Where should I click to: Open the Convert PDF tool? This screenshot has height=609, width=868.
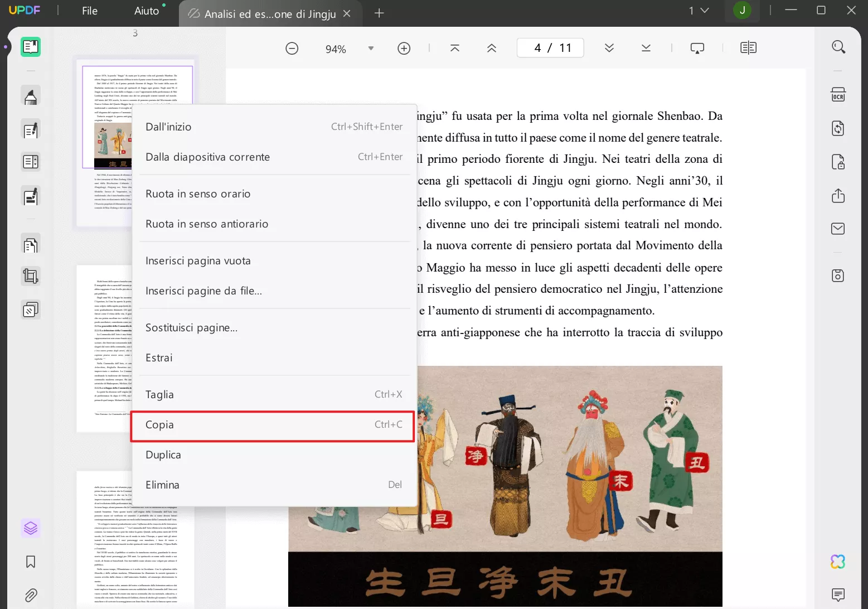click(838, 128)
